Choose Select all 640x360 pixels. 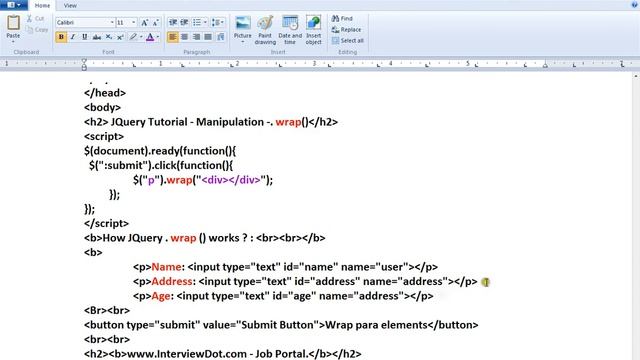coord(347,40)
